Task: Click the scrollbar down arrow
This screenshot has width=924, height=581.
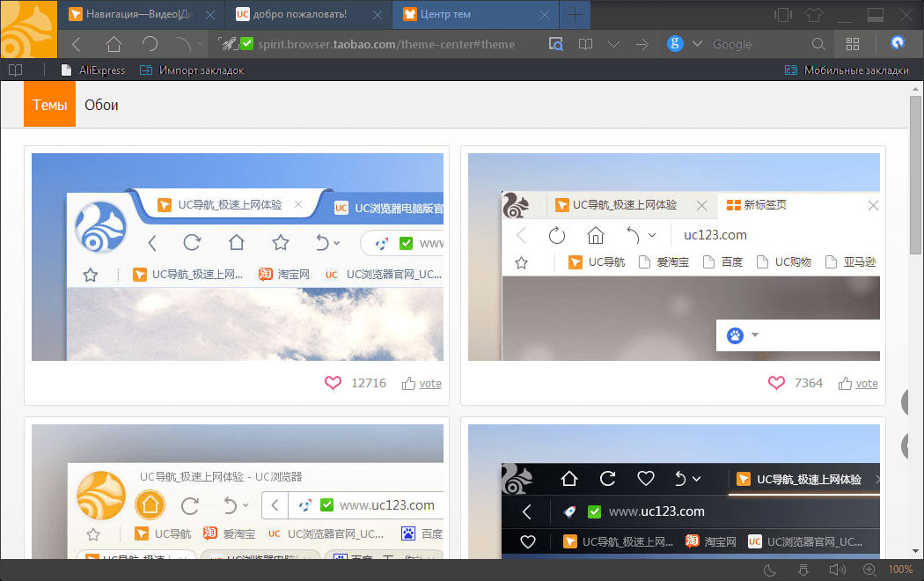Action: 915,552
